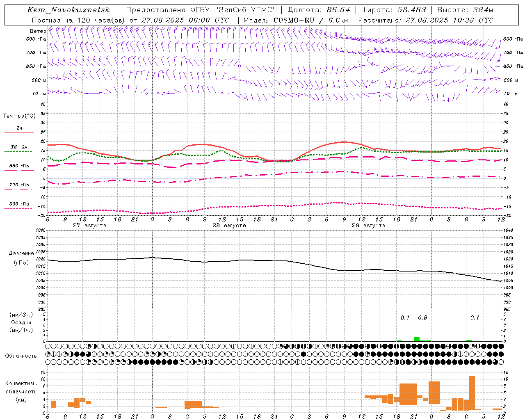Click the dashed line sample under 'Td 2м'
The height and width of the screenshot is (420, 525).
coord(18,152)
